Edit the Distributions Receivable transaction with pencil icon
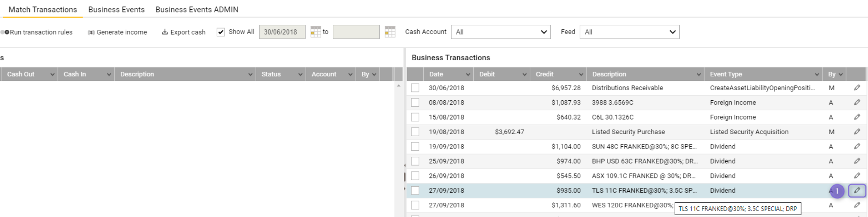The image size is (868, 217). (857, 88)
